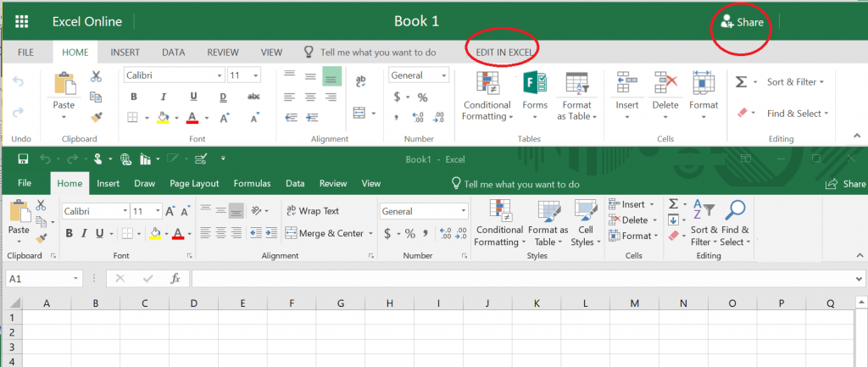The image size is (868, 367).
Task: Click Copy icon in Excel Online Clipboard group
Action: pyautogui.click(x=97, y=97)
